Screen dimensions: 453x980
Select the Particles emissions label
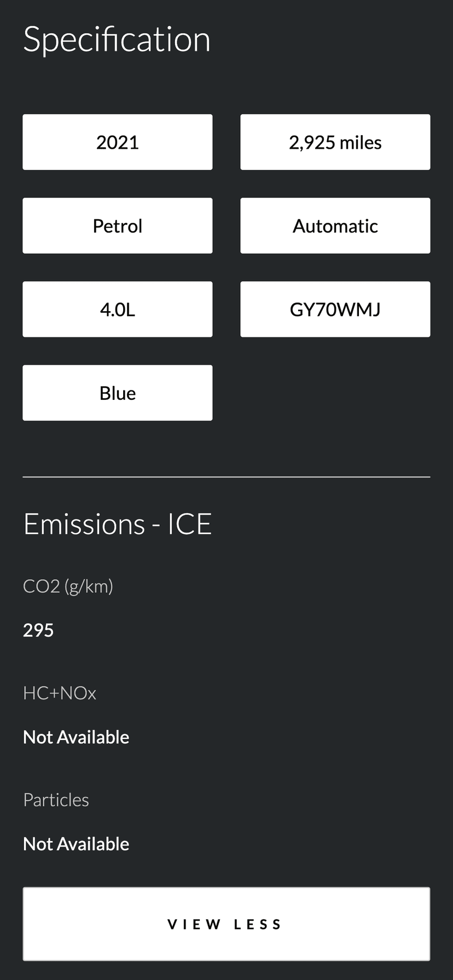[x=56, y=799]
